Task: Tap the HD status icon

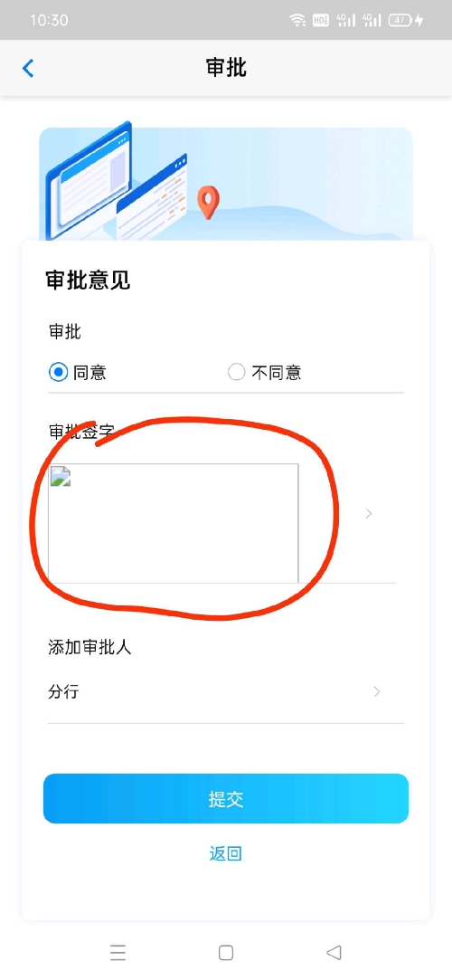Action: (320, 20)
